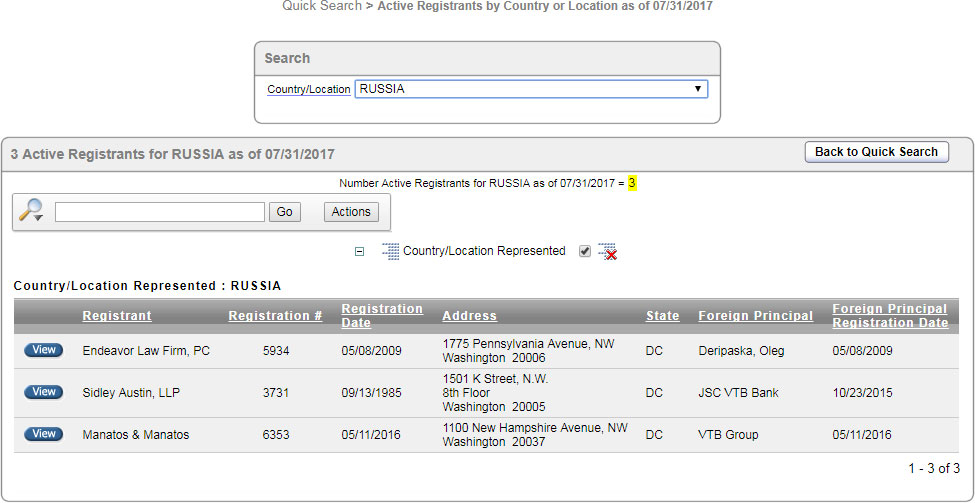Sort by the Address column header
The width and height of the screenshot is (975, 503).
(x=469, y=316)
